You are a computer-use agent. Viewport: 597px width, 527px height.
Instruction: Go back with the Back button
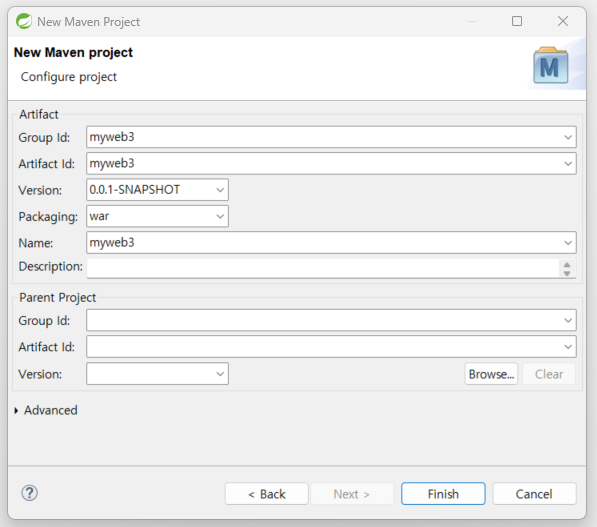267,493
